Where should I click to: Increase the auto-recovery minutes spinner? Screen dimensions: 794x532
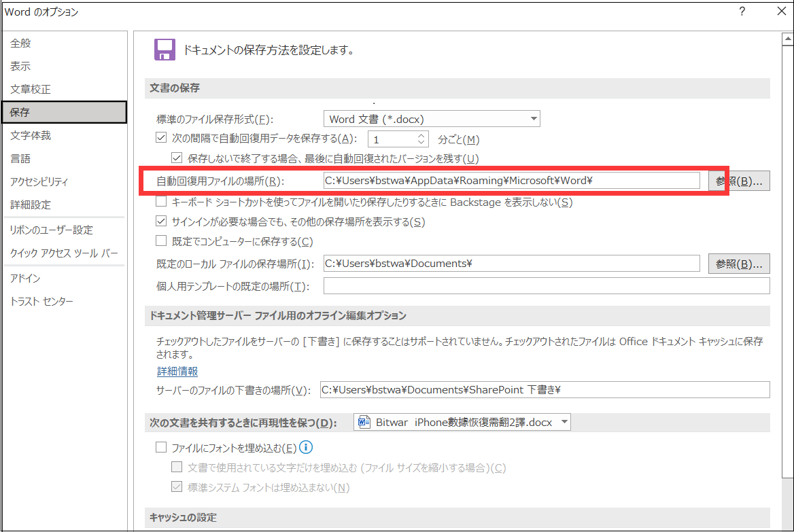421,135
